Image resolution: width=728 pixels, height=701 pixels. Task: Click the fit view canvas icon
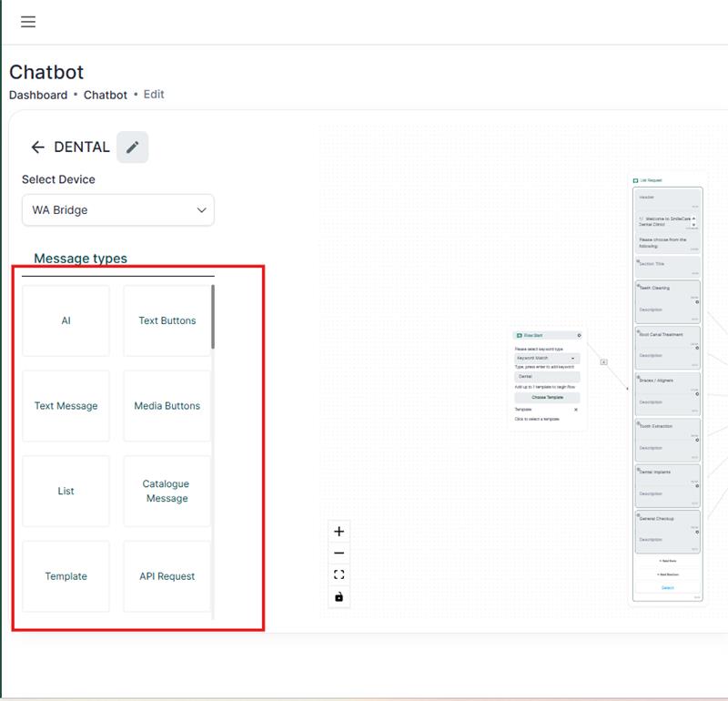pyautogui.click(x=339, y=574)
